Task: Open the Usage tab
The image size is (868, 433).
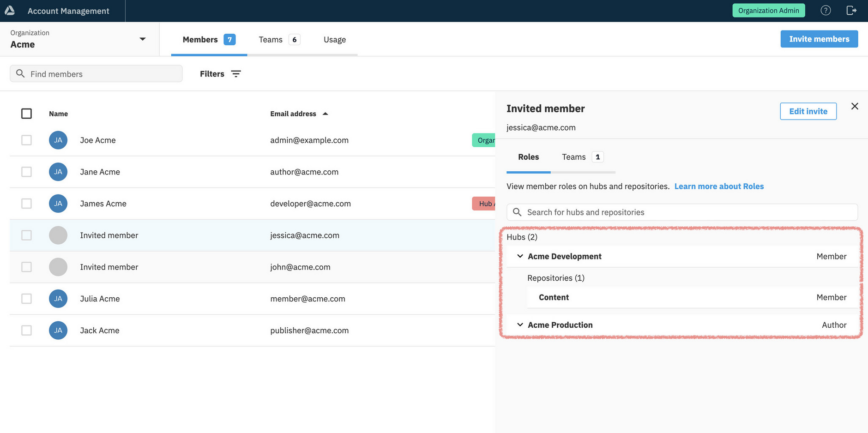Action: tap(335, 40)
